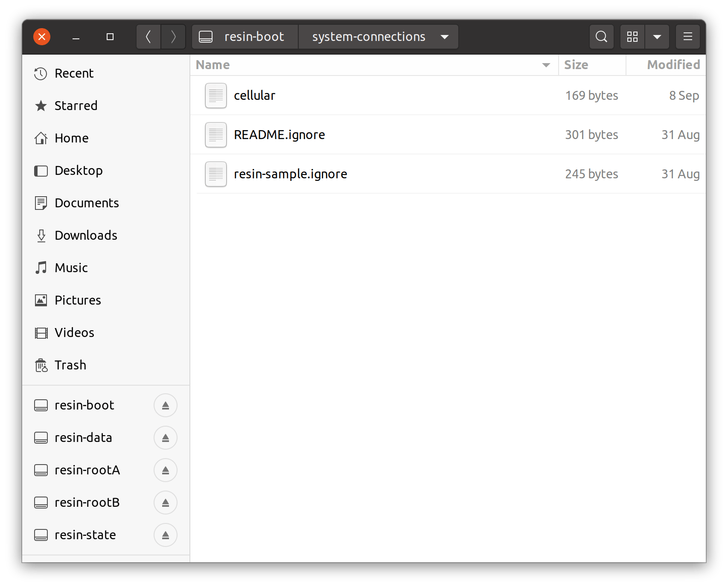The image size is (728, 587).
Task: Go forward with the right arrow
Action: 173,37
